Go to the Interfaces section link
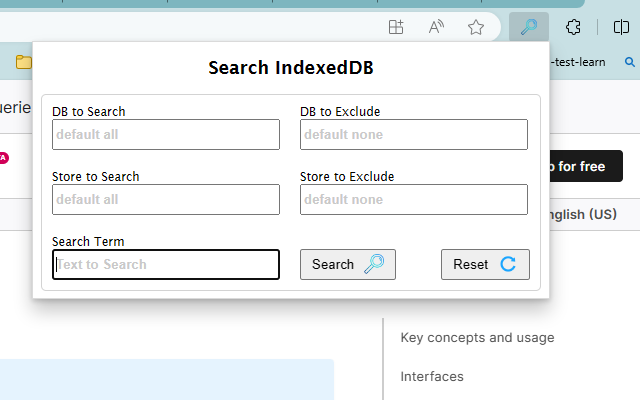This screenshot has width=640, height=400. click(432, 377)
